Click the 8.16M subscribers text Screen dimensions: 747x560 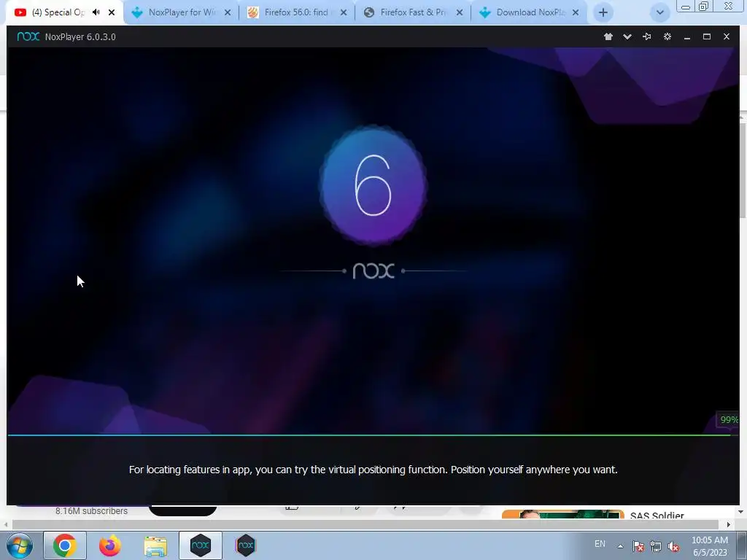point(91,511)
